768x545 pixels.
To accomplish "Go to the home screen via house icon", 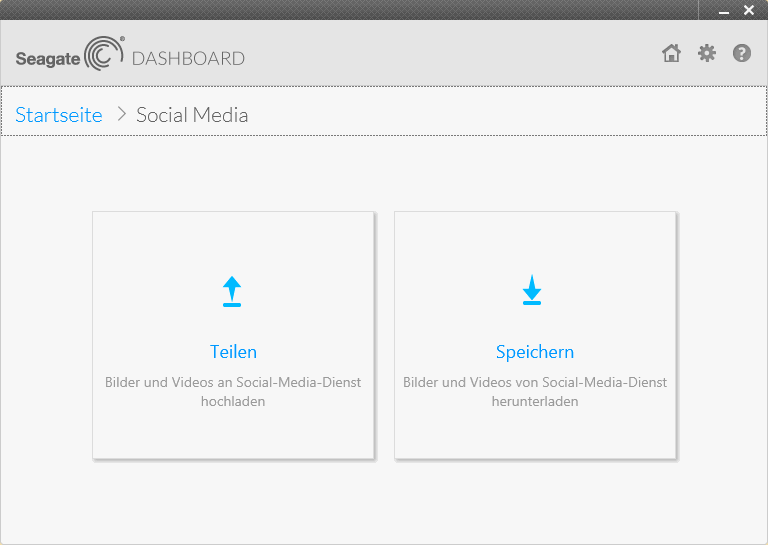I will tap(671, 53).
